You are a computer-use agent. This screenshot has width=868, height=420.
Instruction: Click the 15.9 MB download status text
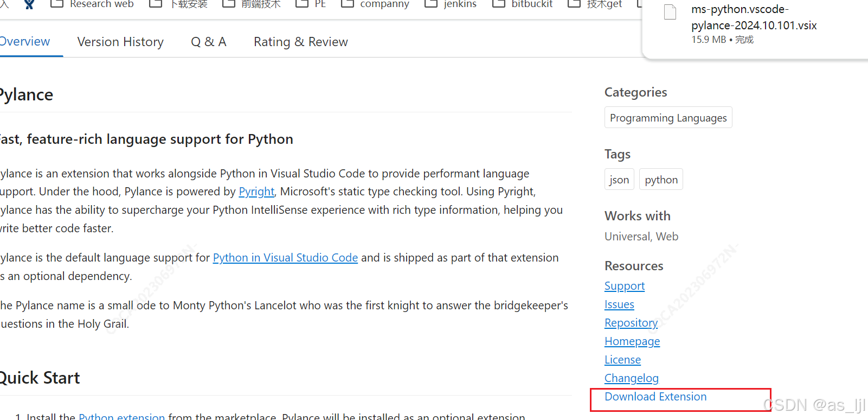[x=722, y=40]
